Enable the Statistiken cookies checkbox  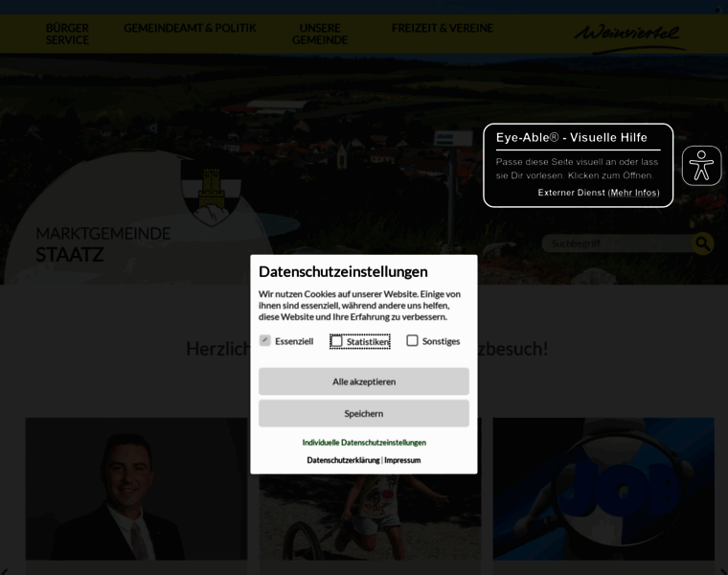tap(336, 341)
